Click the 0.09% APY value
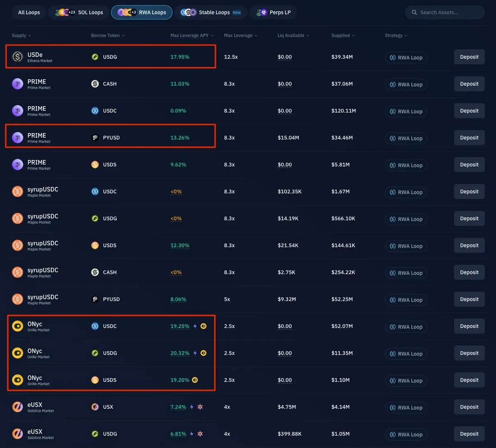The width and height of the screenshot is (496, 448). [178, 111]
